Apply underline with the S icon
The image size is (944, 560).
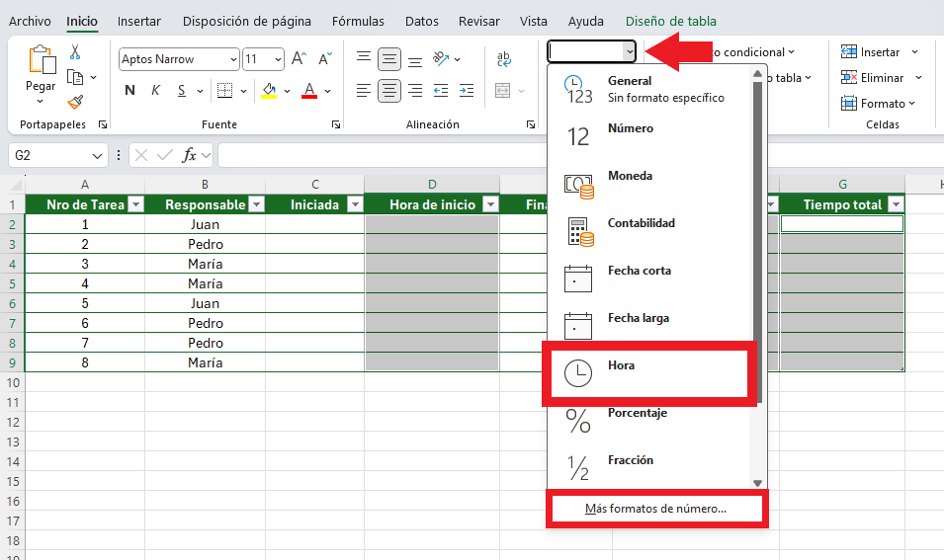[x=182, y=91]
